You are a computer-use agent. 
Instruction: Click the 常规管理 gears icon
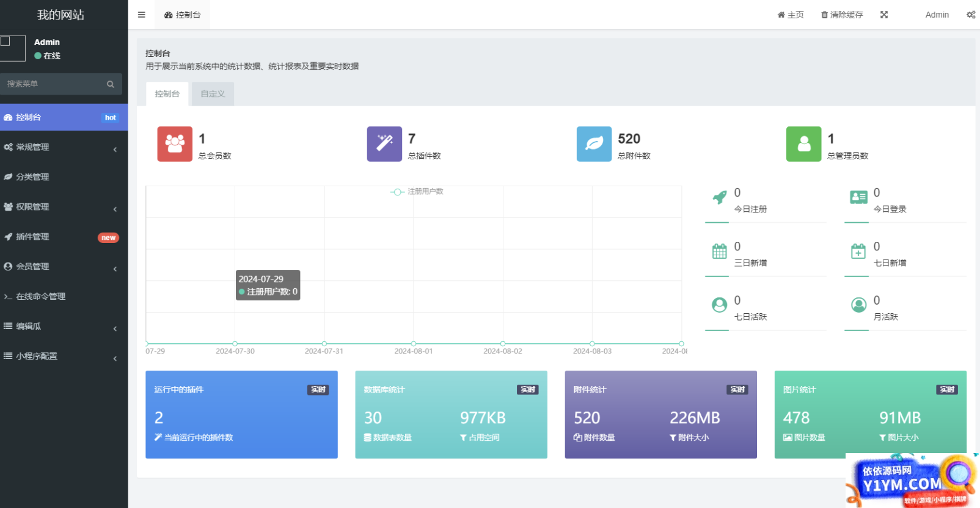click(8, 147)
